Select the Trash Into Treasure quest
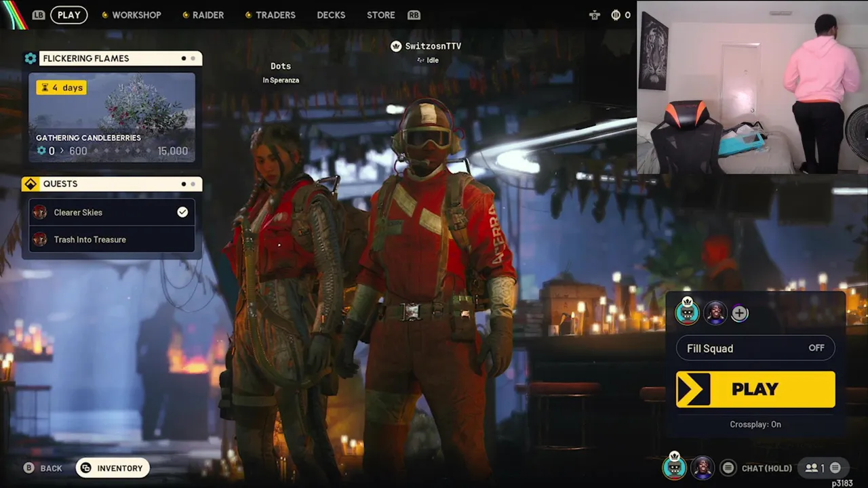868x488 pixels. pos(112,239)
